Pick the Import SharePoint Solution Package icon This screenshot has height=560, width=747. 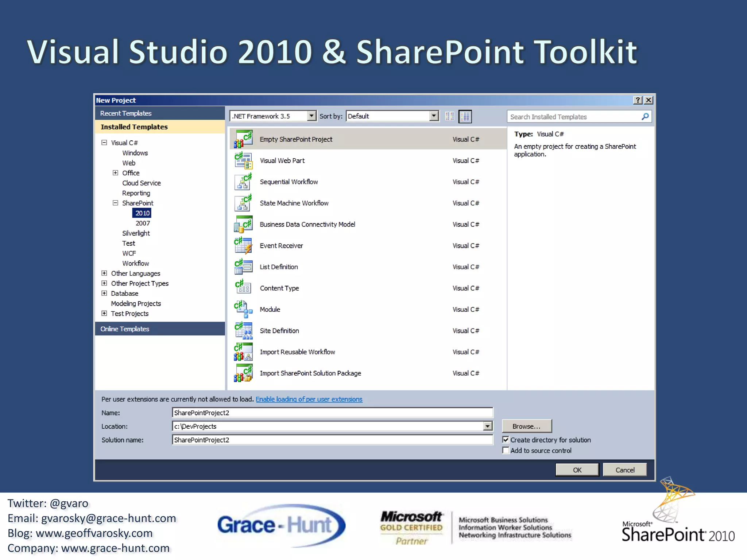[243, 373]
